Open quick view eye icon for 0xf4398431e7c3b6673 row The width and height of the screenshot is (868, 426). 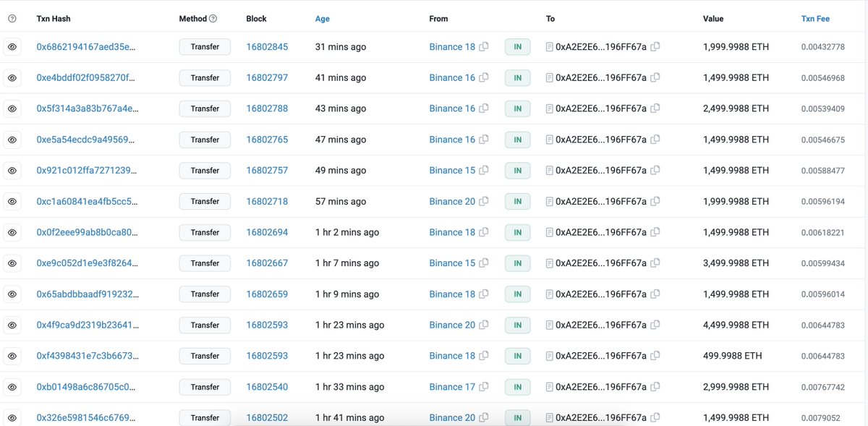(12, 356)
